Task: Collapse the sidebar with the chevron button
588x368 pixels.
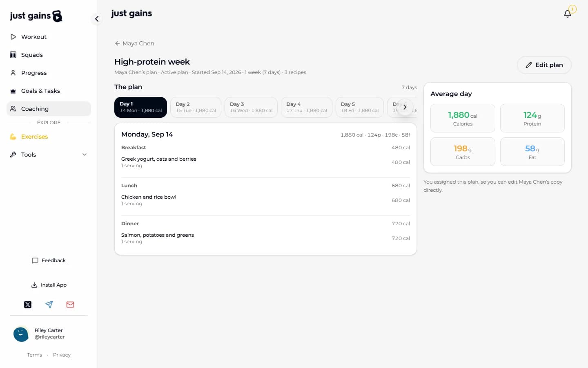Action: 97,19
